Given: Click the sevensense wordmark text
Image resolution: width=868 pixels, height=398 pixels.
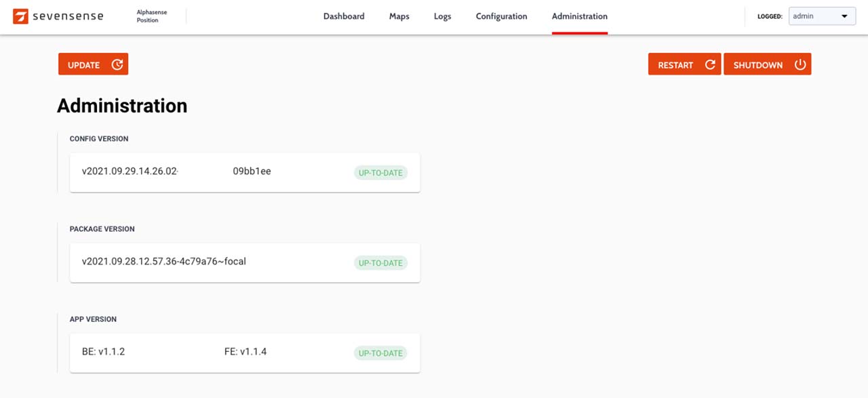Looking at the screenshot, I should (x=68, y=16).
